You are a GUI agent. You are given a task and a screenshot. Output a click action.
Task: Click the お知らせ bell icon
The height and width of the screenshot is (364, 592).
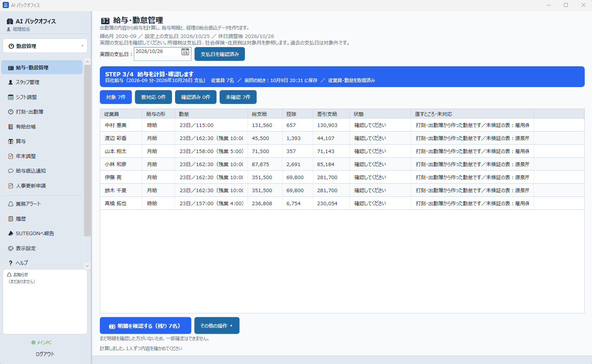tap(10, 275)
